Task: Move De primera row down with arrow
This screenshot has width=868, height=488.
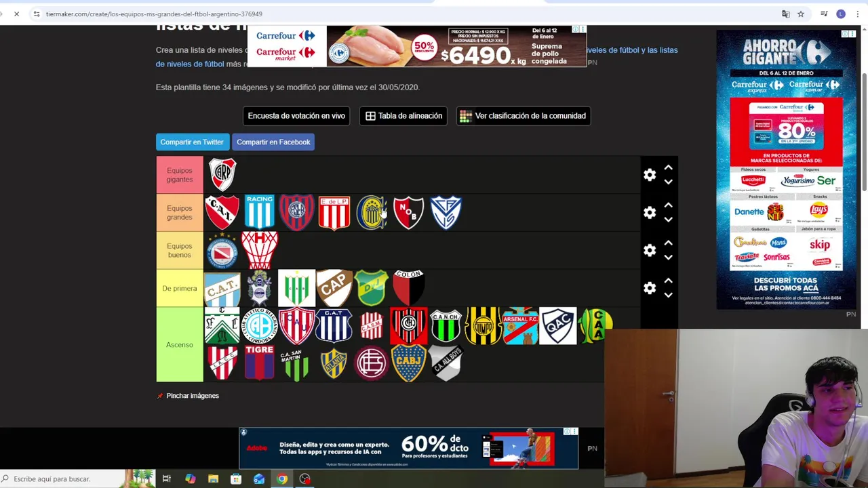Action: tap(668, 296)
